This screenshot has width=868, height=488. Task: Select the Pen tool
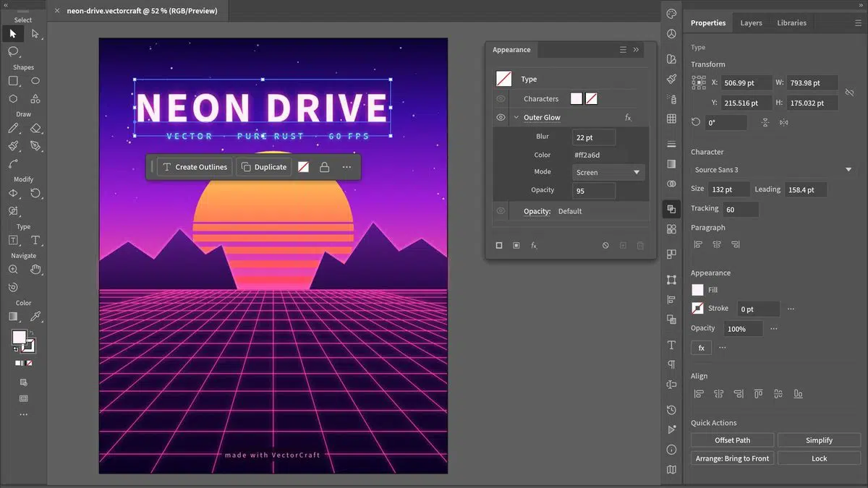pos(35,145)
